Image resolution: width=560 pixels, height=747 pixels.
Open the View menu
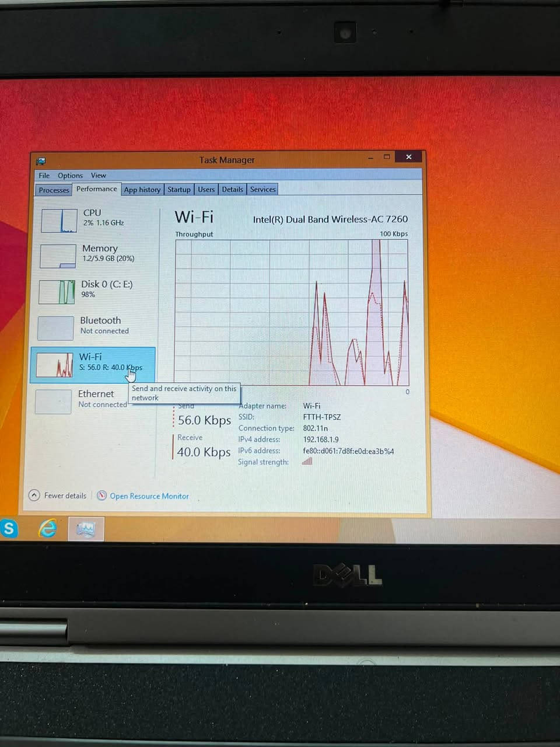[99, 175]
